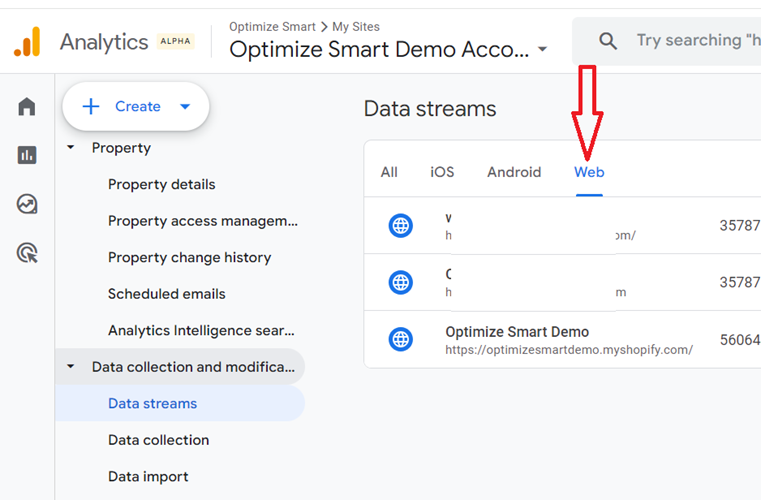
Task: Switch to the Android tab
Action: click(514, 172)
